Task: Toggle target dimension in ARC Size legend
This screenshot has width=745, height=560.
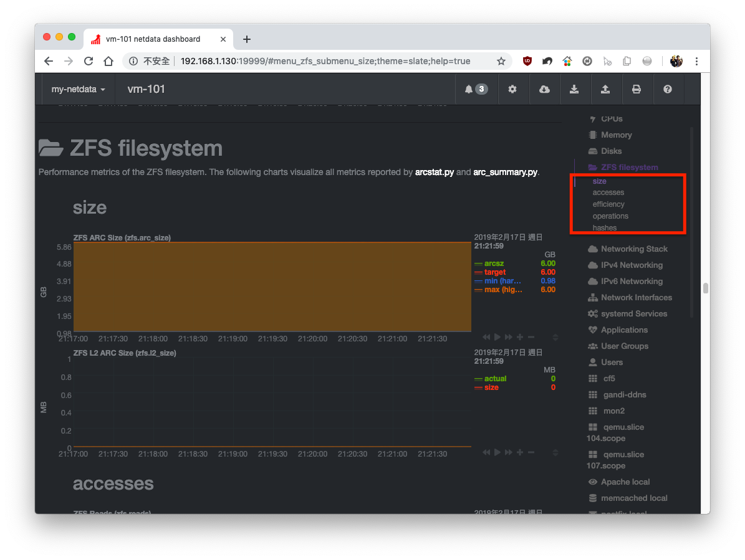Action: tap(494, 272)
